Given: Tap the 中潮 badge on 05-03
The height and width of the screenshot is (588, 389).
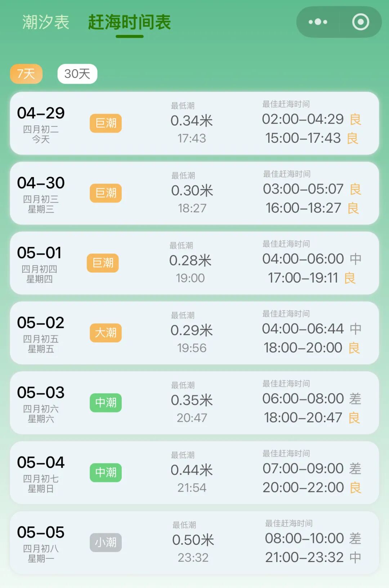Looking at the screenshot, I should (106, 403).
